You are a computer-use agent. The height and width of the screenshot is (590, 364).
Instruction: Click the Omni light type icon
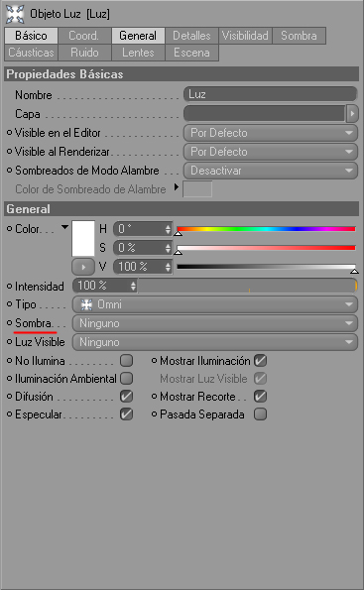click(x=87, y=304)
